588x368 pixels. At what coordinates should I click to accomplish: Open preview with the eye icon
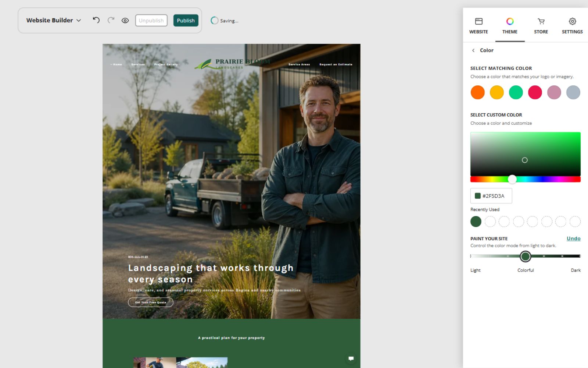(x=125, y=21)
